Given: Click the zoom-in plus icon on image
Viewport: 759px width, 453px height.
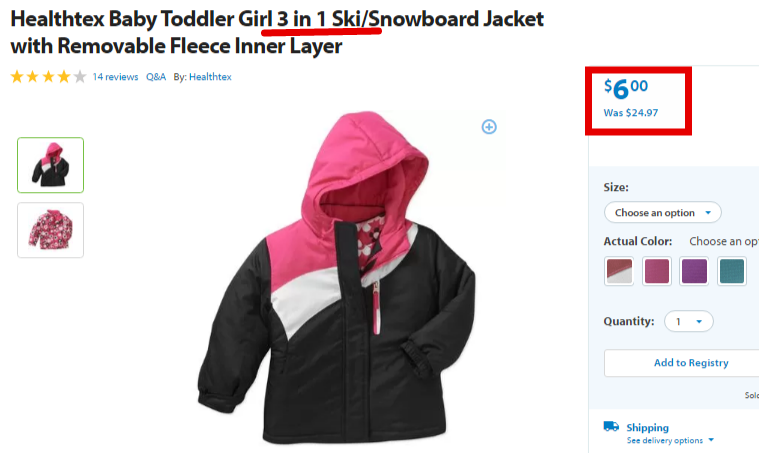Looking at the screenshot, I should pyautogui.click(x=489, y=127).
